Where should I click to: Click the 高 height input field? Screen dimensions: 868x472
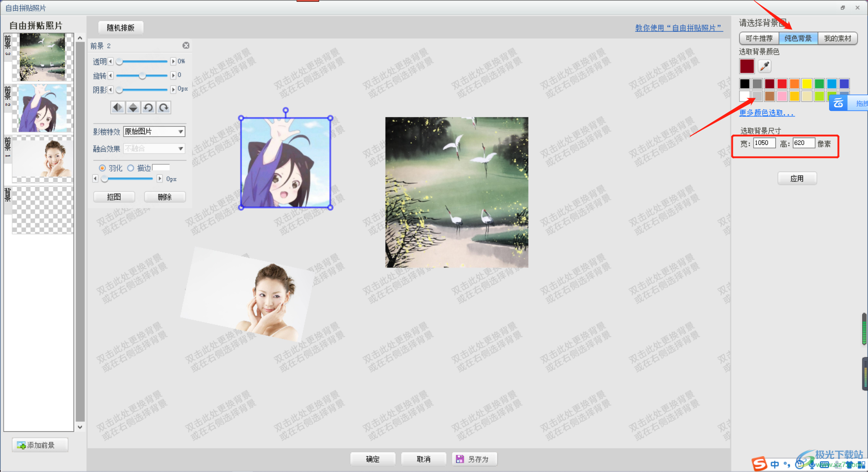(x=804, y=143)
